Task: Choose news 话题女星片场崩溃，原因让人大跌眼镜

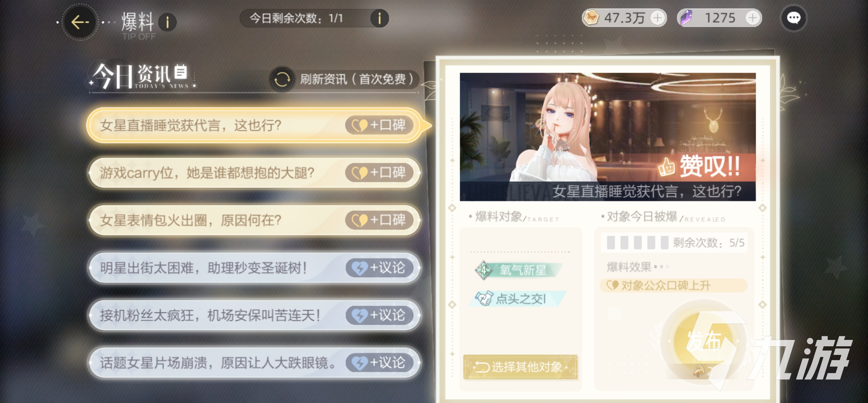Action: coord(255,363)
